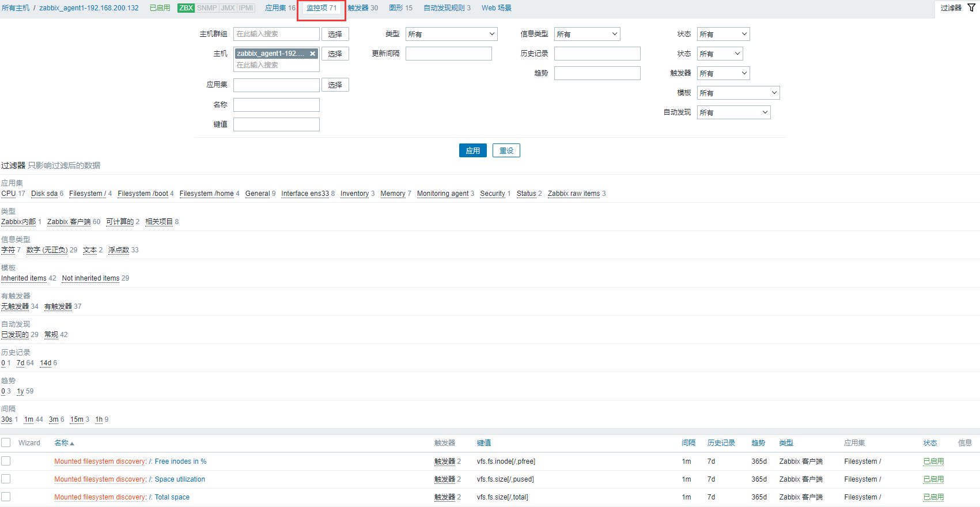Select all items with header checkbox

(6, 442)
